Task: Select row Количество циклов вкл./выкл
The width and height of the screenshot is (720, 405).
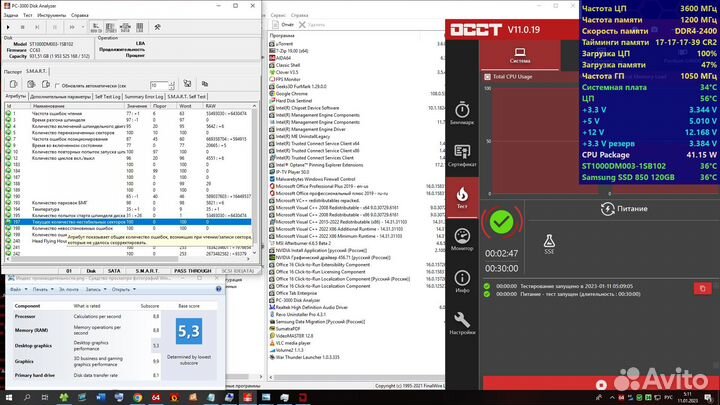Action: [128, 158]
